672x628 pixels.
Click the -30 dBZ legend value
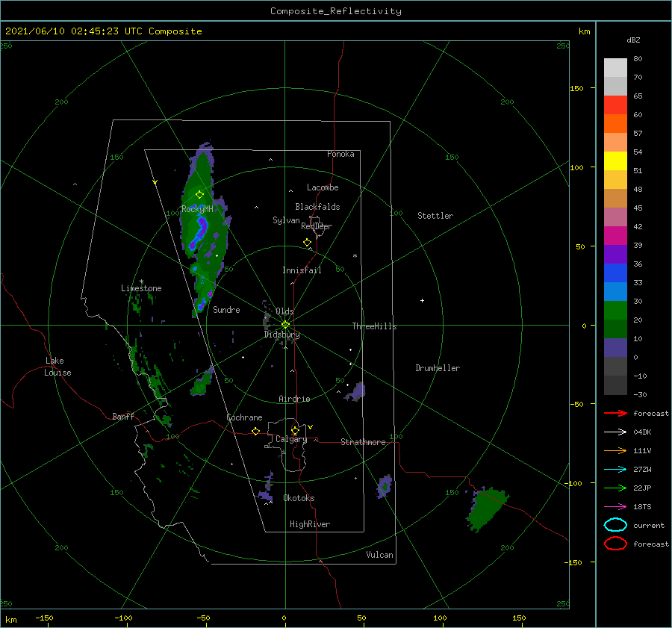tap(640, 394)
